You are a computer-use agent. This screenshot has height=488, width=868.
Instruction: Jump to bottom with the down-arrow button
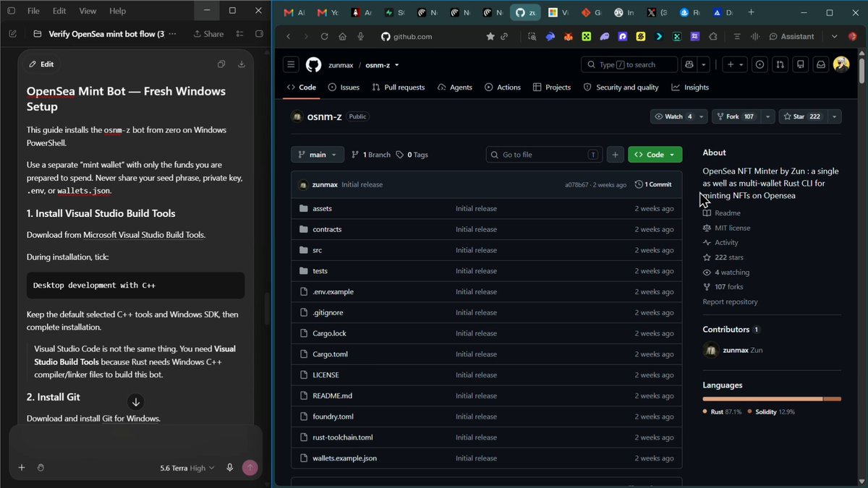tap(135, 402)
